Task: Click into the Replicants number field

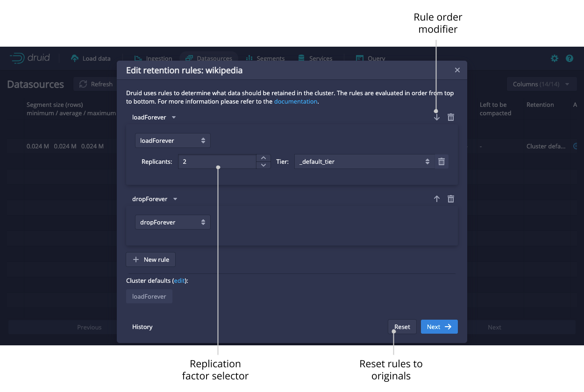Action: point(217,162)
